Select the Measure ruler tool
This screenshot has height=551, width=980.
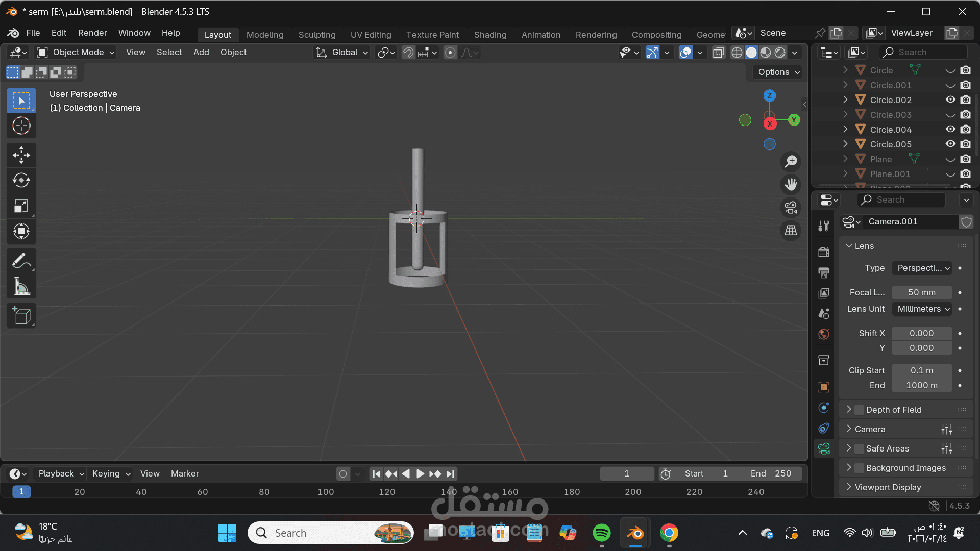pos(21,287)
